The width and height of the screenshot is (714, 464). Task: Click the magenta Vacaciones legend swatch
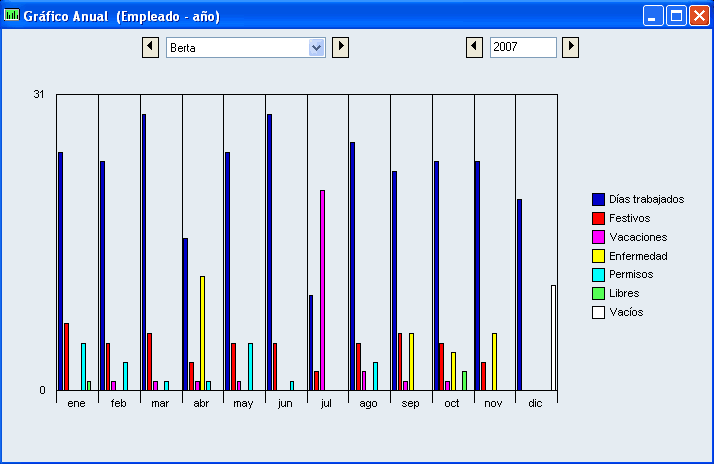coord(598,237)
